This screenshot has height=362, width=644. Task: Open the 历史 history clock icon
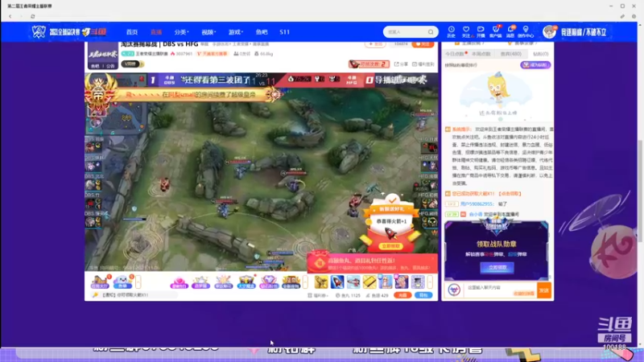click(451, 31)
